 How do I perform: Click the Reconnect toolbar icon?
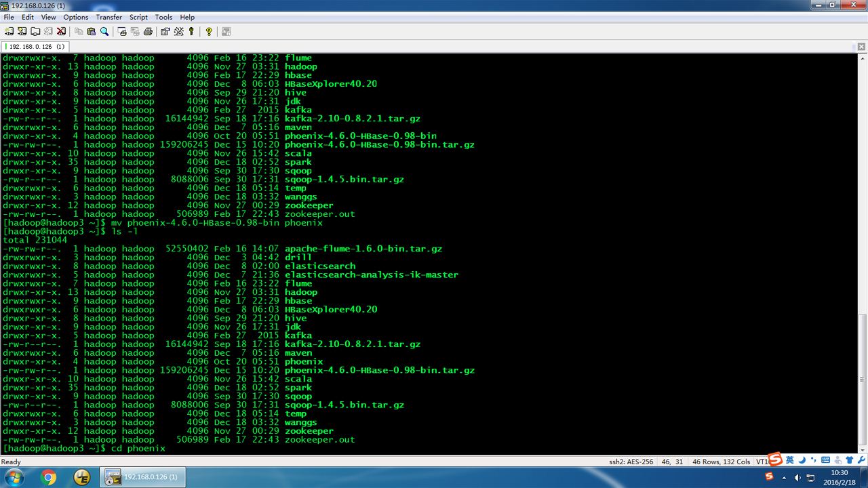point(47,31)
